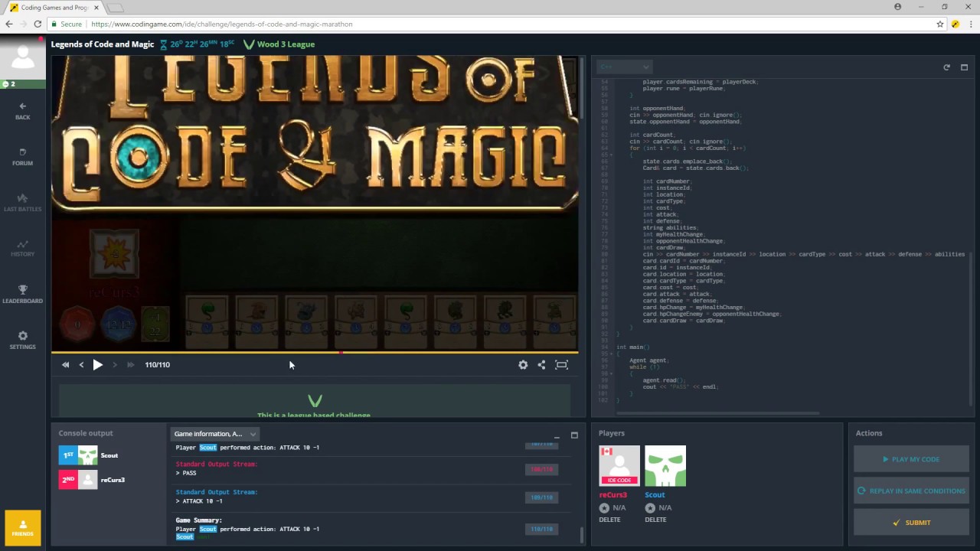Reload the page in the browser

[37, 24]
